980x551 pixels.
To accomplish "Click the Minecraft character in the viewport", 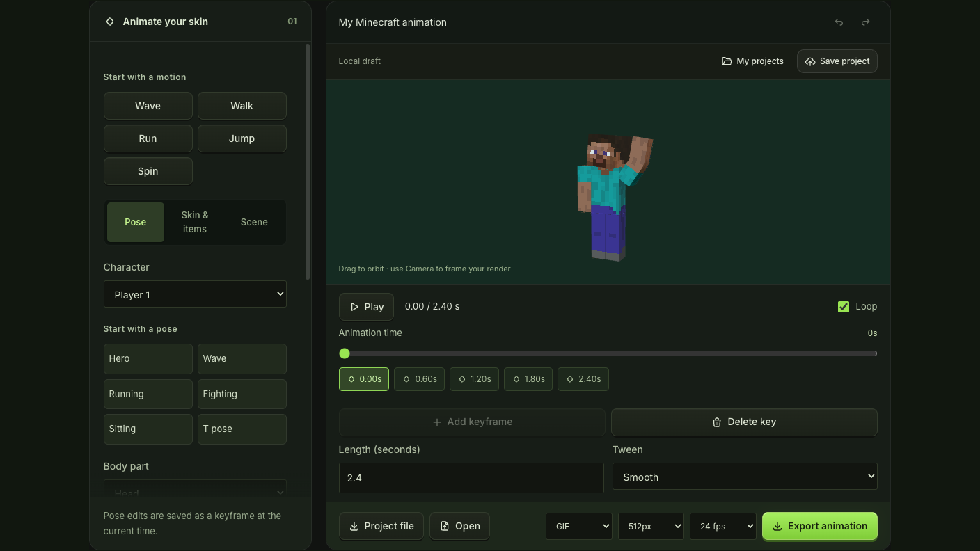I will tap(609, 196).
